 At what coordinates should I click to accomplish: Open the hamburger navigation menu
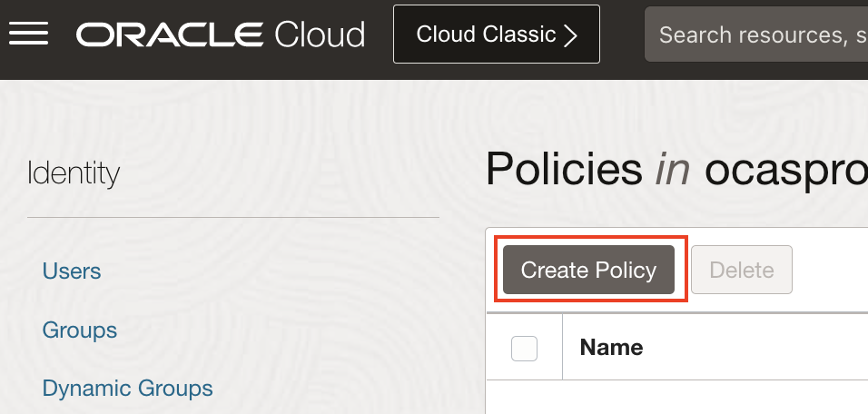[28, 34]
